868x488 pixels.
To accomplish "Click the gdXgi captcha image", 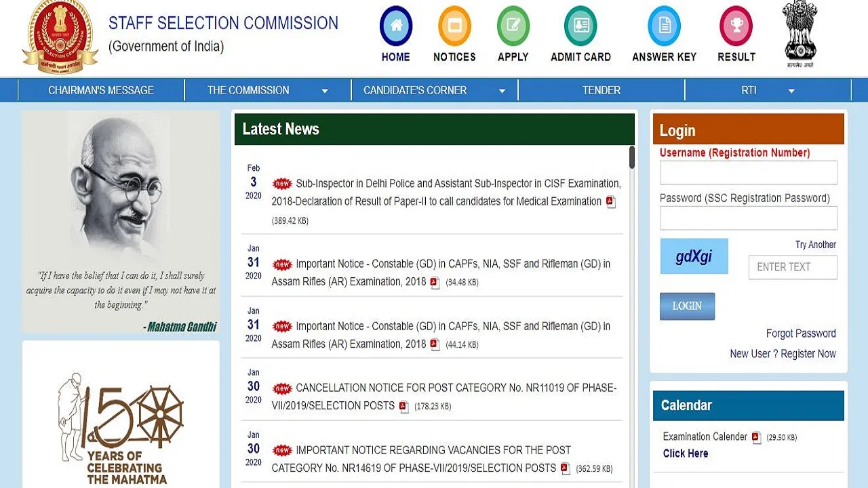I will tap(694, 256).
